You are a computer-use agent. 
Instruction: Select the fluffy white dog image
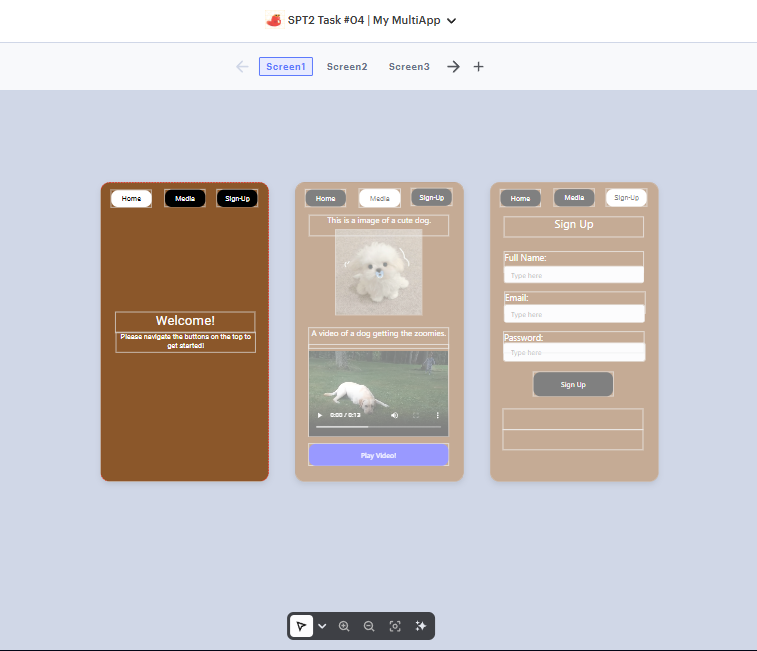[x=379, y=272]
